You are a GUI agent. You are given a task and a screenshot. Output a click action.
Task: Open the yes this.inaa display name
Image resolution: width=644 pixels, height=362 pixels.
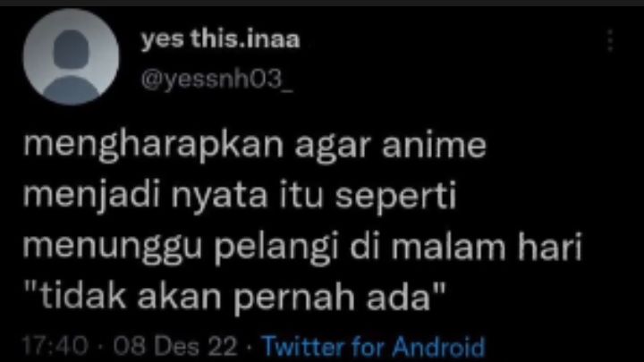point(221,39)
